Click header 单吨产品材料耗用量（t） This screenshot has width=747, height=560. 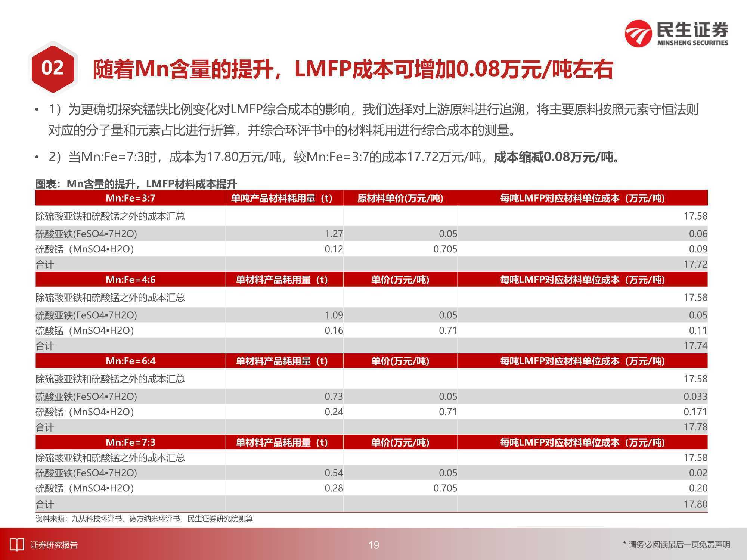point(284,198)
